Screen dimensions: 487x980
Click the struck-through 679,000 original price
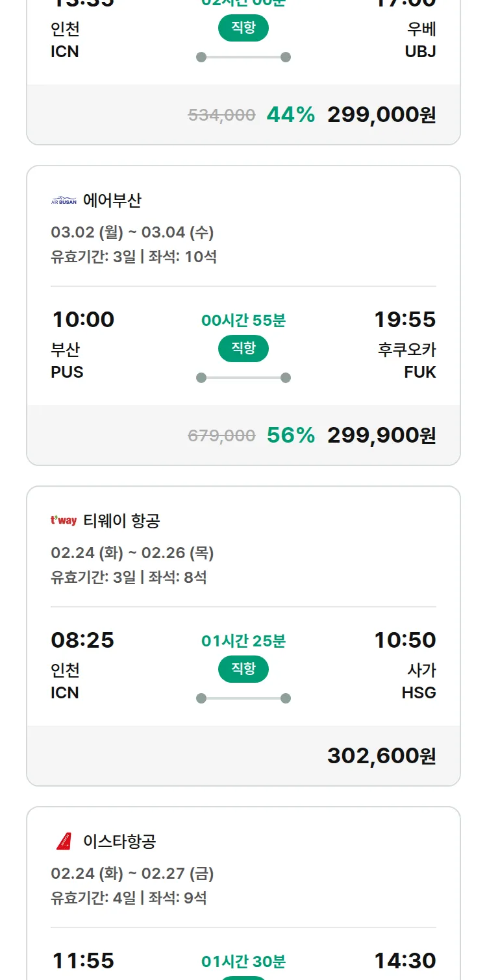pyautogui.click(x=221, y=436)
